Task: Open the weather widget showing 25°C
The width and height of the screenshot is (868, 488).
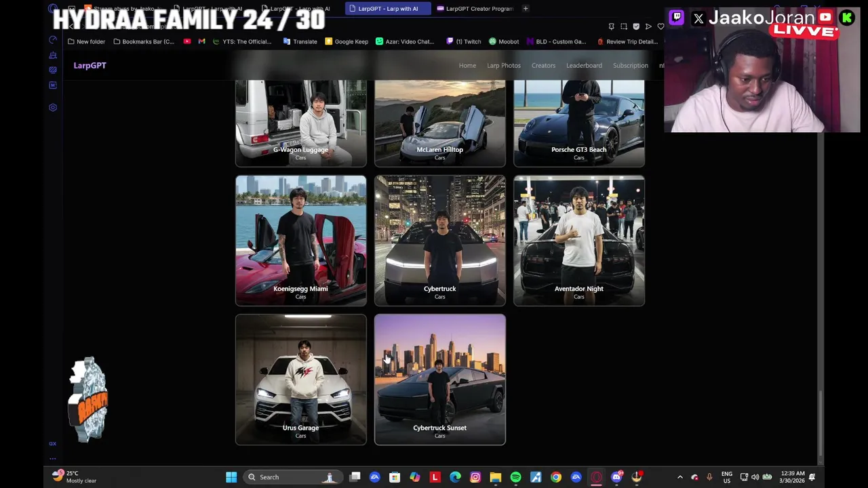Action: point(75,477)
